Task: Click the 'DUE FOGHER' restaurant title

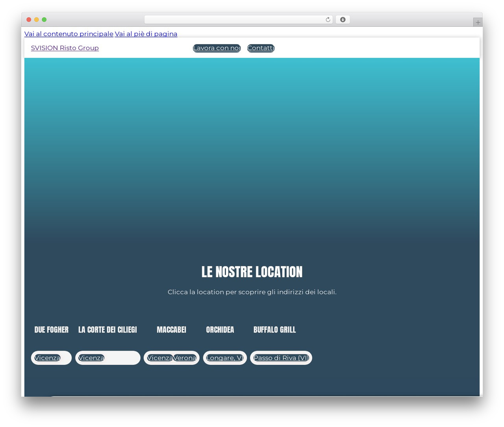Action: click(x=52, y=330)
